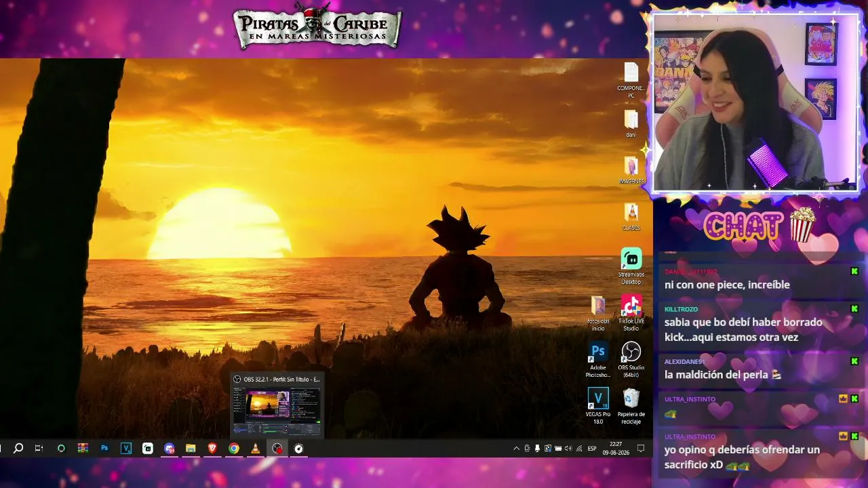Select the CLASES desktop shortcut
Image resolution: width=868 pixels, height=488 pixels.
point(631,217)
